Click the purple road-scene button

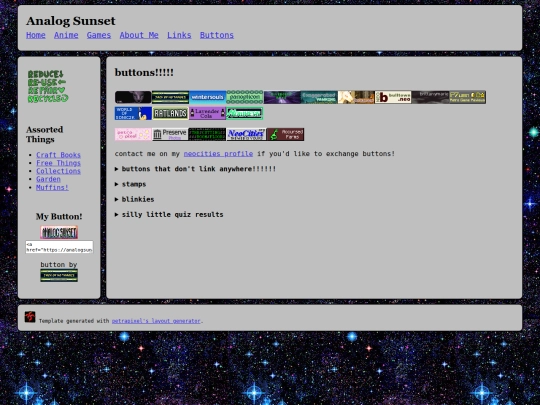pos(282,97)
